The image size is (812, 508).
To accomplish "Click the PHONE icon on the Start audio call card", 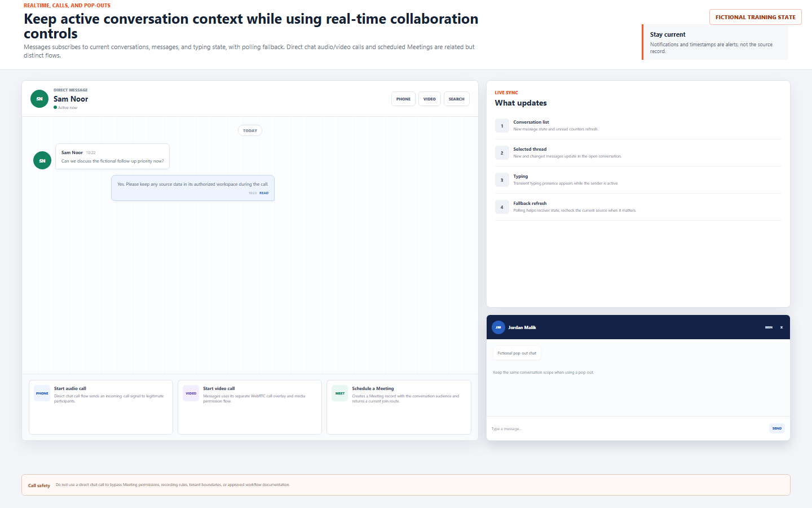I will coord(42,393).
